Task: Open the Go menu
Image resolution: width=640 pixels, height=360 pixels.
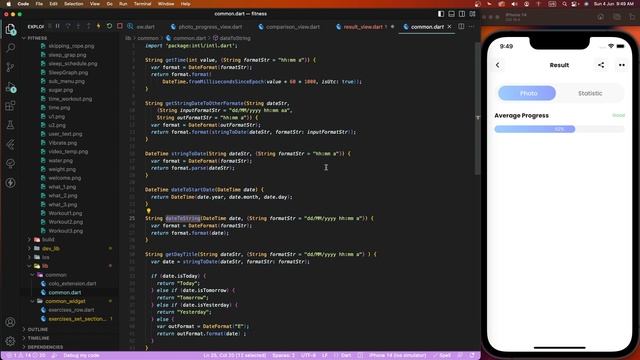Action: [109, 4]
